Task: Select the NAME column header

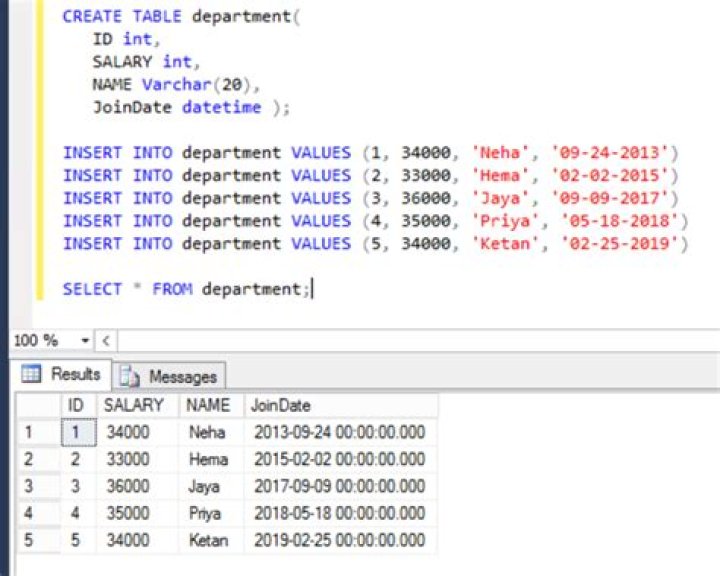Action: pos(209,405)
